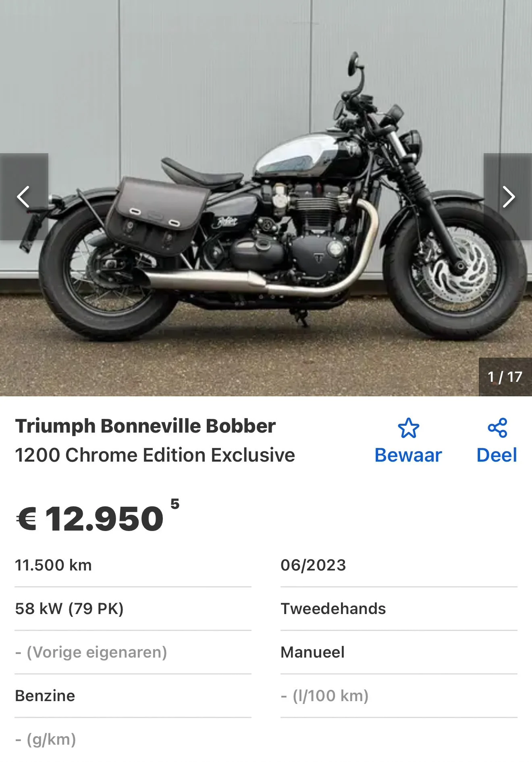
Task: Click the 1200 Chrome Edition Exclusive subtitle
Action: [155, 455]
